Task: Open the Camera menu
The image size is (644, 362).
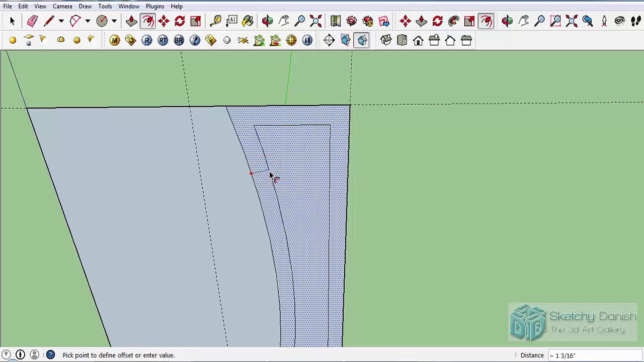Action: [62, 6]
